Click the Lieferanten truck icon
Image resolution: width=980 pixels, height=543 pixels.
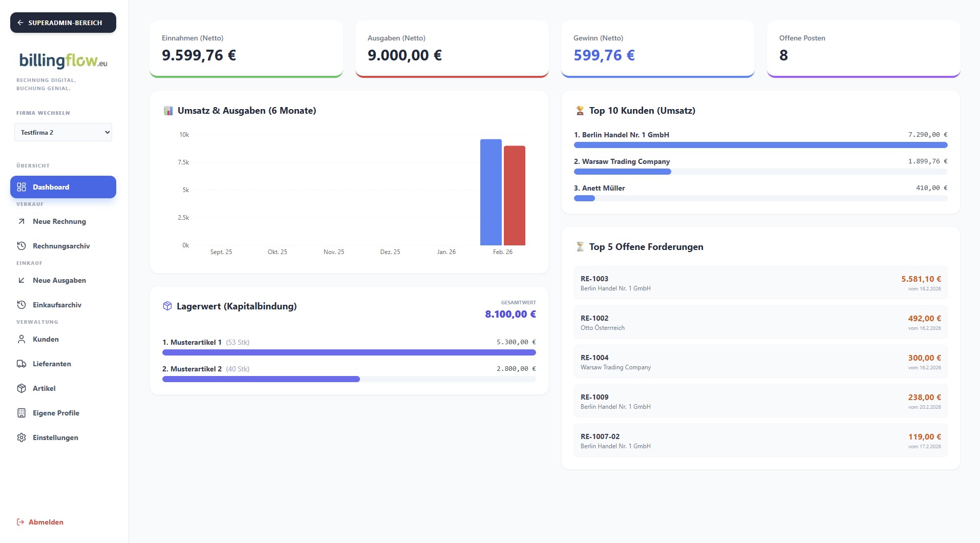[x=21, y=364]
